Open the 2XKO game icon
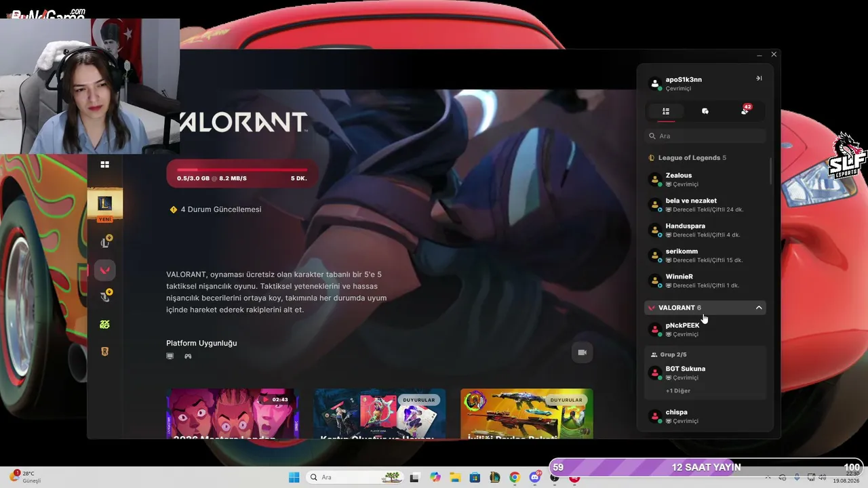The height and width of the screenshot is (488, 868). point(104,325)
